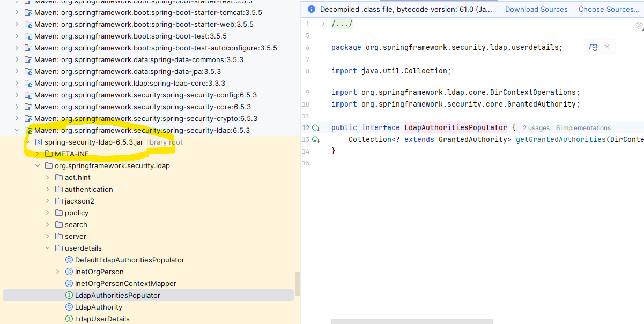Click implementations gutter icon on line 13
The width and height of the screenshot is (644, 324).
pos(316,139)
